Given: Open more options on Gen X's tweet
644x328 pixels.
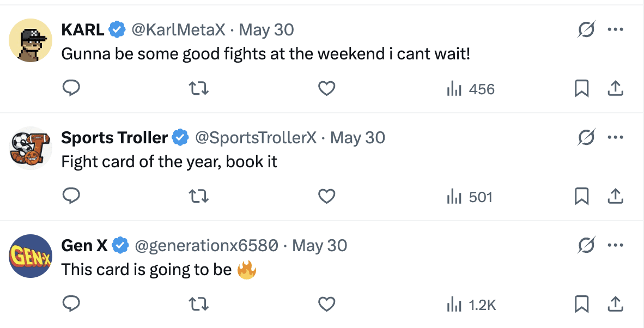Looking at the screenshot, I should point(615,245).
